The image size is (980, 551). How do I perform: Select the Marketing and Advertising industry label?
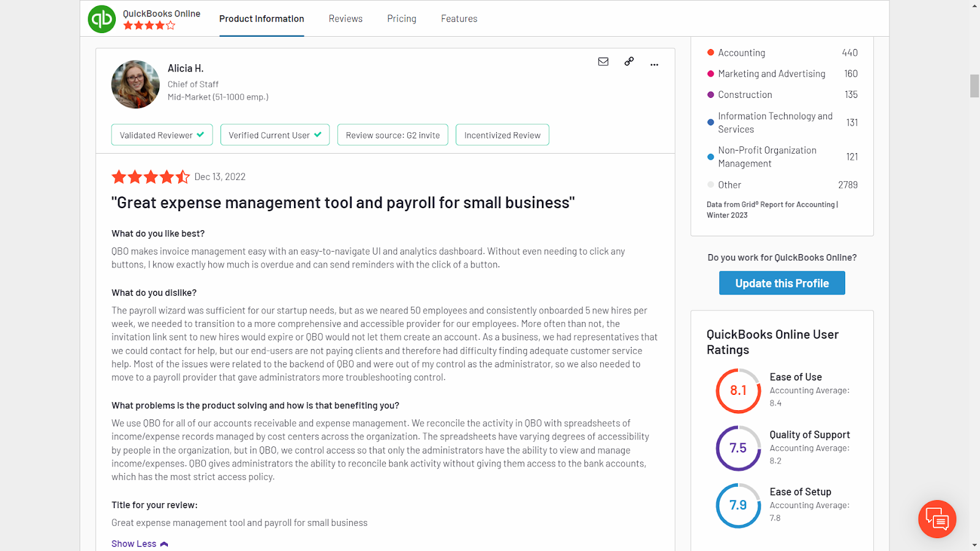tap(772, 73)
